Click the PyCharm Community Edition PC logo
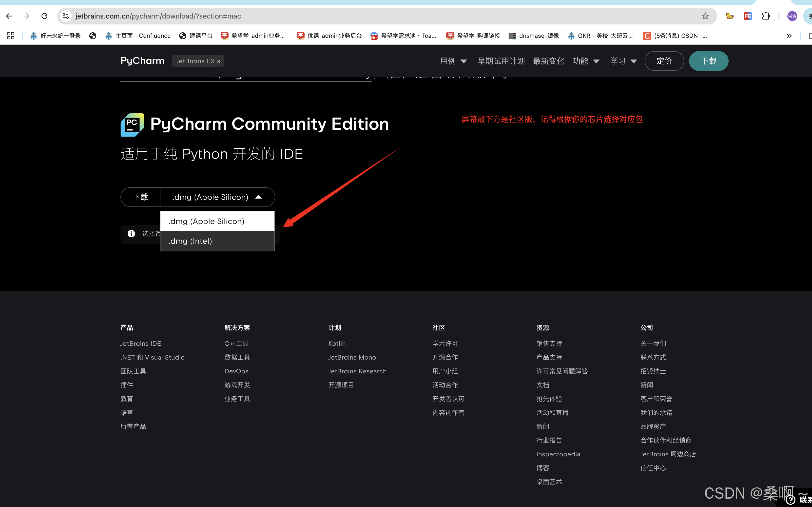The image size is (812, 507). coord(132,125)
